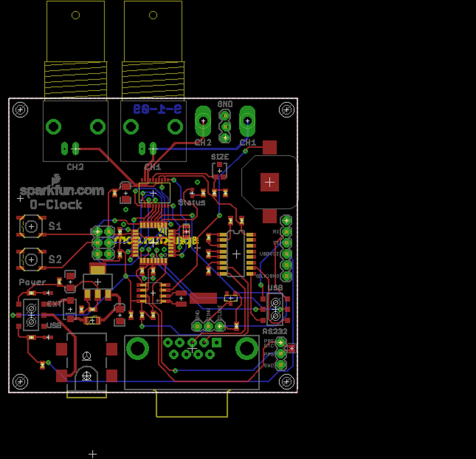Select the coin cell battery center pad

[270, 182]
